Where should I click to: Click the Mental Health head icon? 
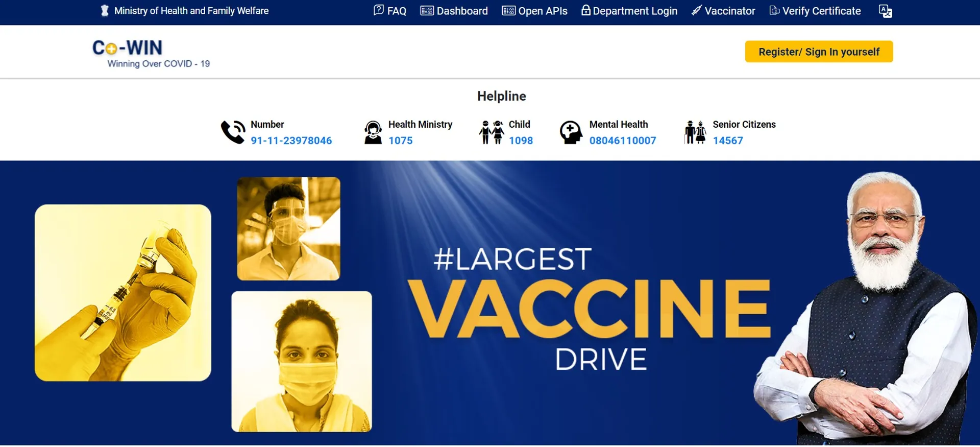(571, 132)
